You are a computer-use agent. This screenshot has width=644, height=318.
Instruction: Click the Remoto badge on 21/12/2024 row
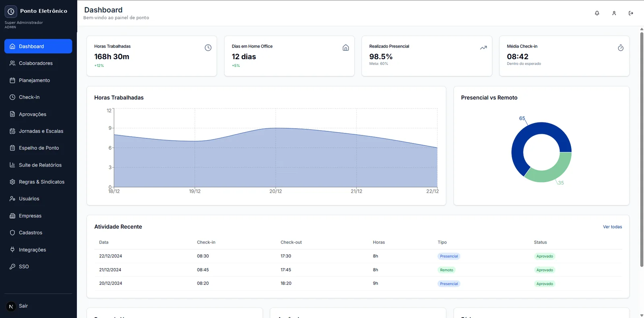click(x=446, y=270)
